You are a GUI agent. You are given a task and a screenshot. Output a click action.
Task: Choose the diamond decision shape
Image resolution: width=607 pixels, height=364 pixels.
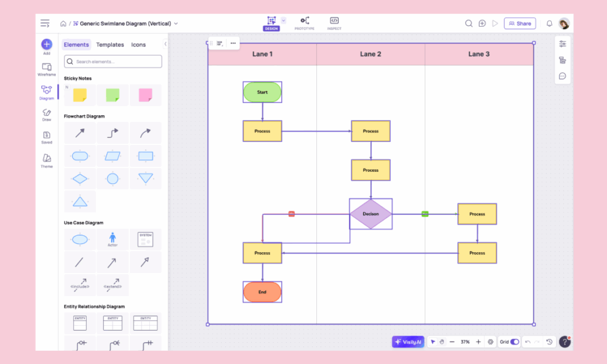[x=80, y=179]
